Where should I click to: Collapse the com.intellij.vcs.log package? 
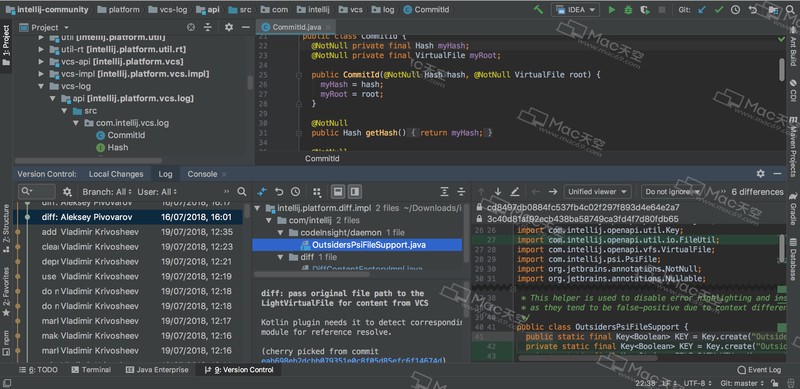click(76, 123)
